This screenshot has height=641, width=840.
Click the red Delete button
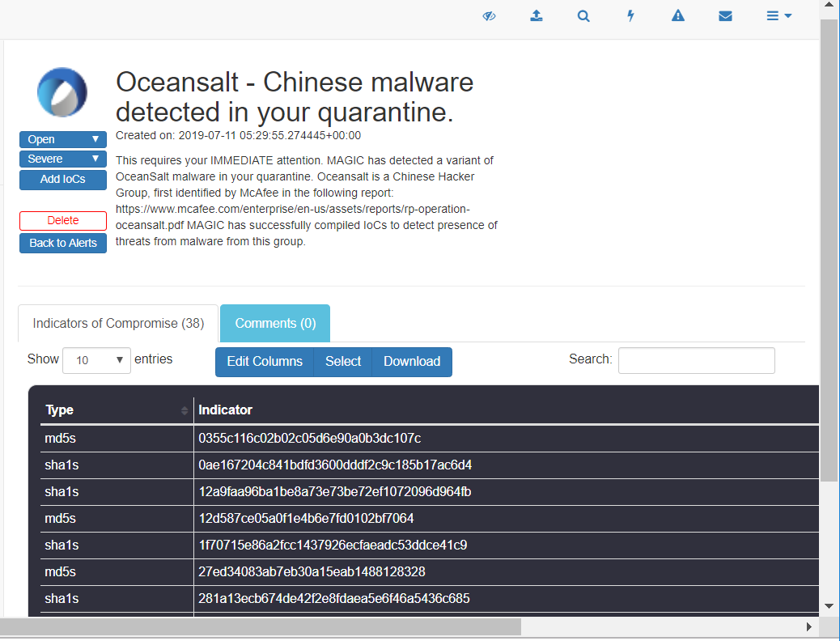[x=63, y=220]
